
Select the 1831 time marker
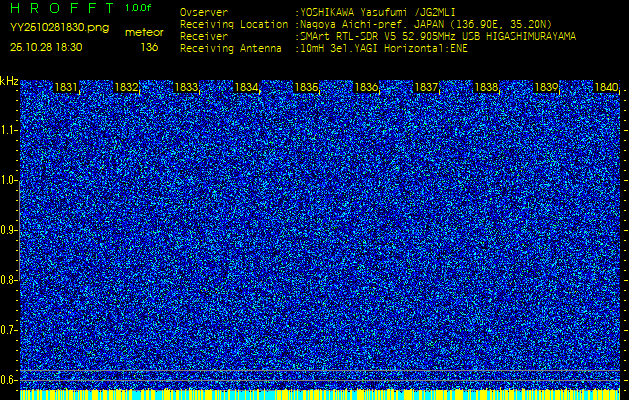pyautogui.click(x=66, y=88)
